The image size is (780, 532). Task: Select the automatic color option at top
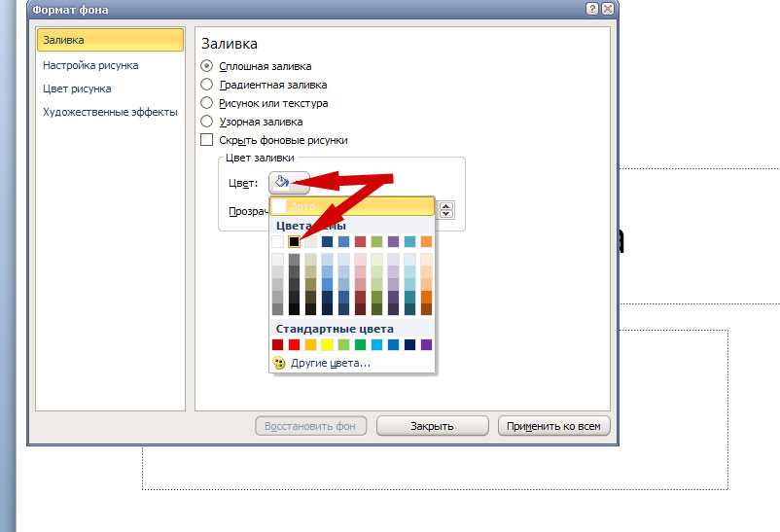point(352,206)
